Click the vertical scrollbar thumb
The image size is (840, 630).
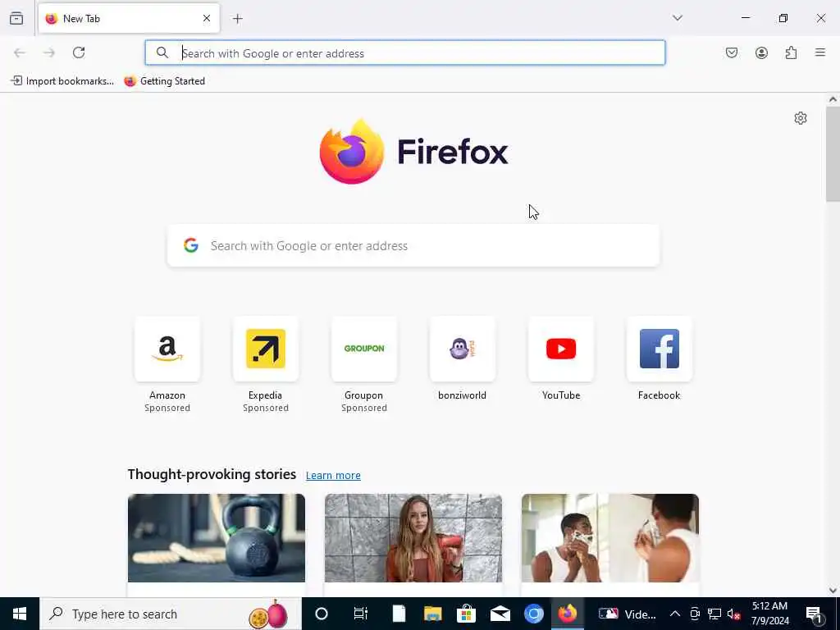pyautogui.click(x=833, y=154)
